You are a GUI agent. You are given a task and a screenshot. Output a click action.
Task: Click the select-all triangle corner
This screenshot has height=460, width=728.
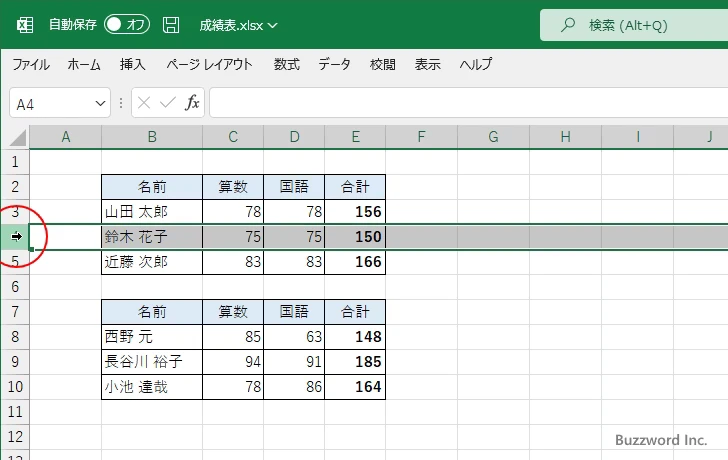pyautogui.click(x=16, y=137)
